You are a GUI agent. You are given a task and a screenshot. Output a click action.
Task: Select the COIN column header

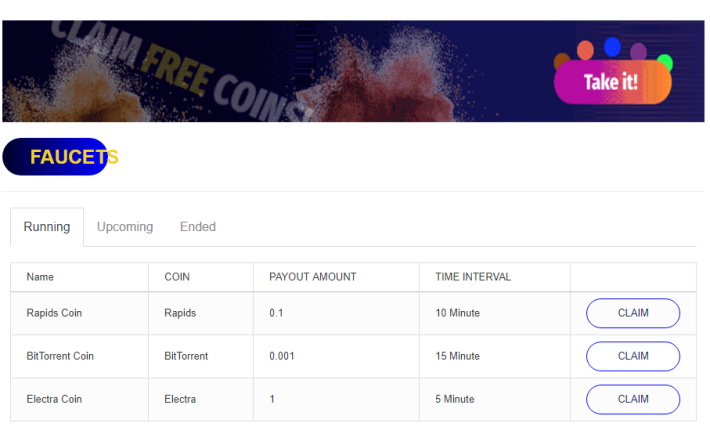tap(177, 277)
